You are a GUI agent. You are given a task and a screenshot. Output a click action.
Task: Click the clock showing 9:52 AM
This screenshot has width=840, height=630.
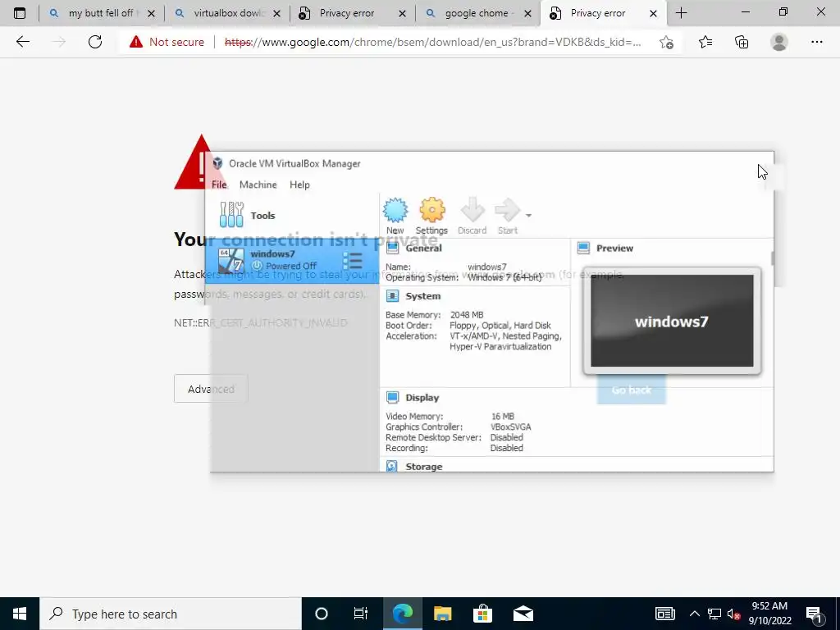coord(769,614)
